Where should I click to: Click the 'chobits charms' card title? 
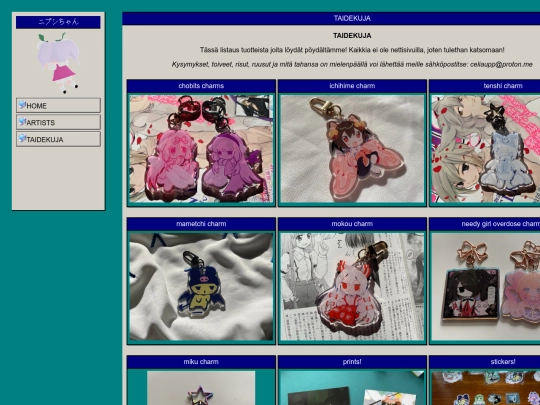click(x=201, y=86)
